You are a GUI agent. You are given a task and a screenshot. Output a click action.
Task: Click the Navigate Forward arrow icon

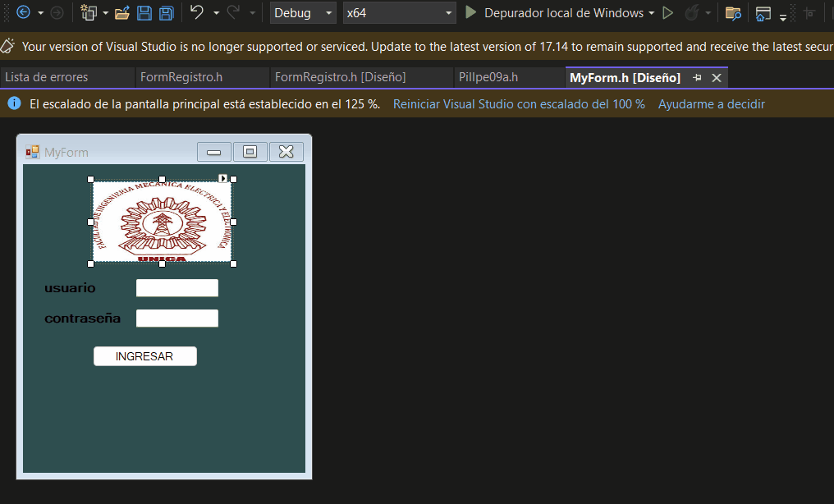(x=57, y=12)
